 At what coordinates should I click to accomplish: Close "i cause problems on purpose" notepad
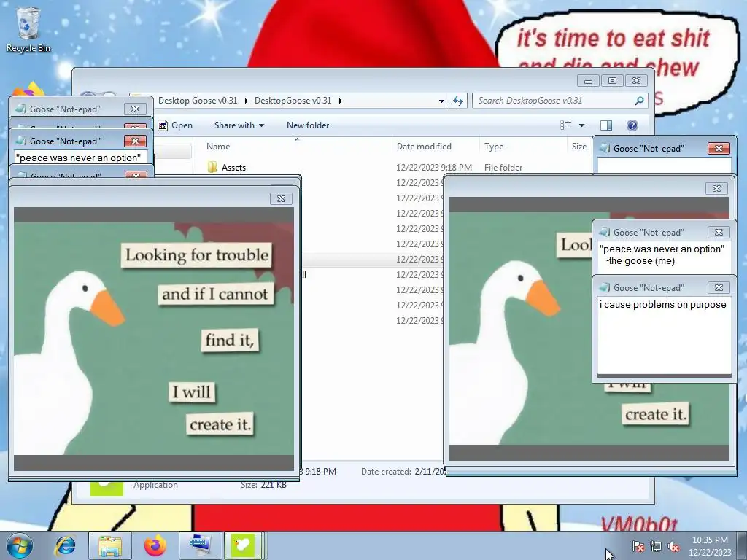[719, 287]
